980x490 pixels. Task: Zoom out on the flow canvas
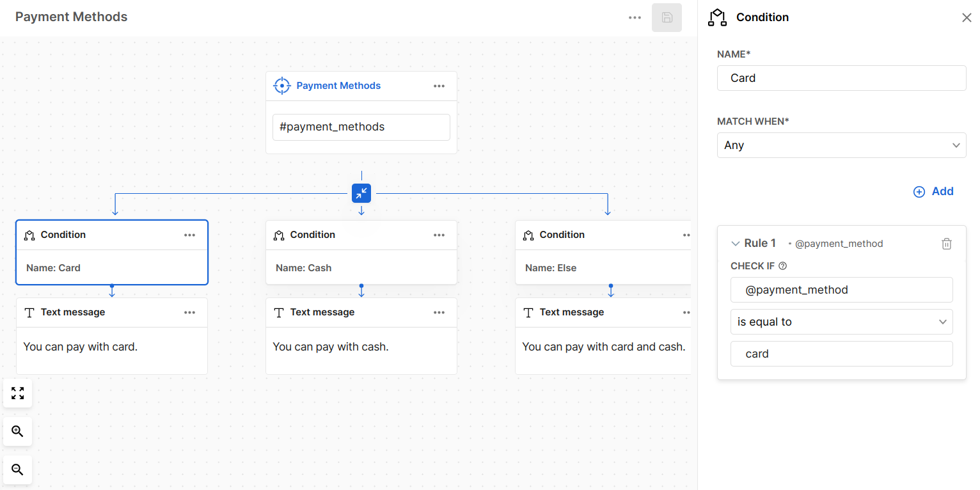18,470
